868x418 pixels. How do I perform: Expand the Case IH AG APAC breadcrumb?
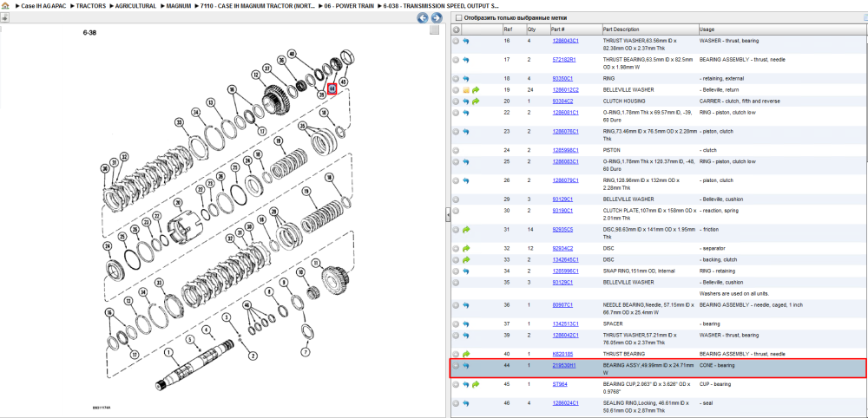click(43, 5)
